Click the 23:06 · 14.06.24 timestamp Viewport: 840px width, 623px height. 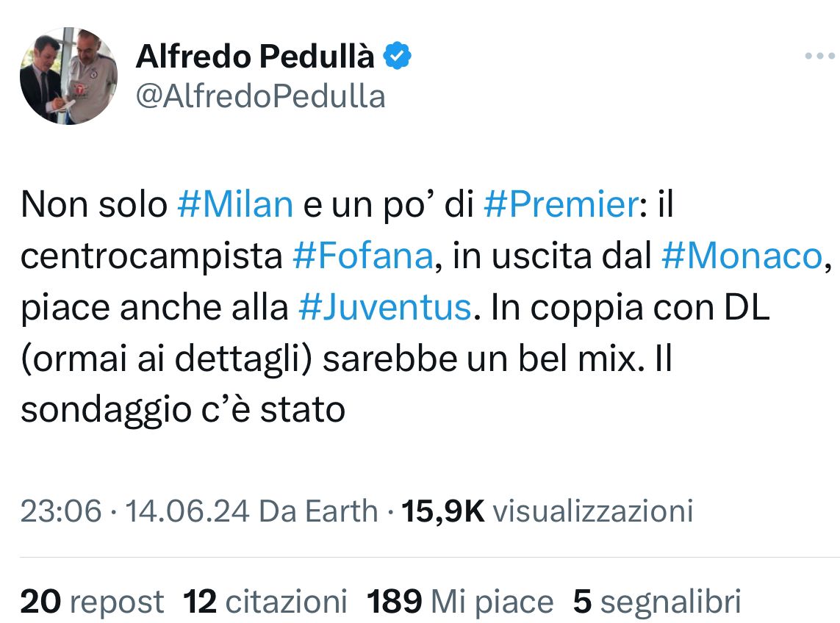(x=134, y=511)
